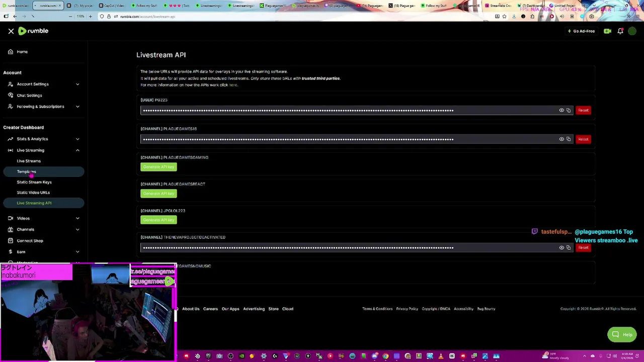Image resolution: width=644 pixels, height=362 pixels.
Task: Generate API key for JPOLOL223 channel
Action: pyautogui.click(x=158, y=220)
